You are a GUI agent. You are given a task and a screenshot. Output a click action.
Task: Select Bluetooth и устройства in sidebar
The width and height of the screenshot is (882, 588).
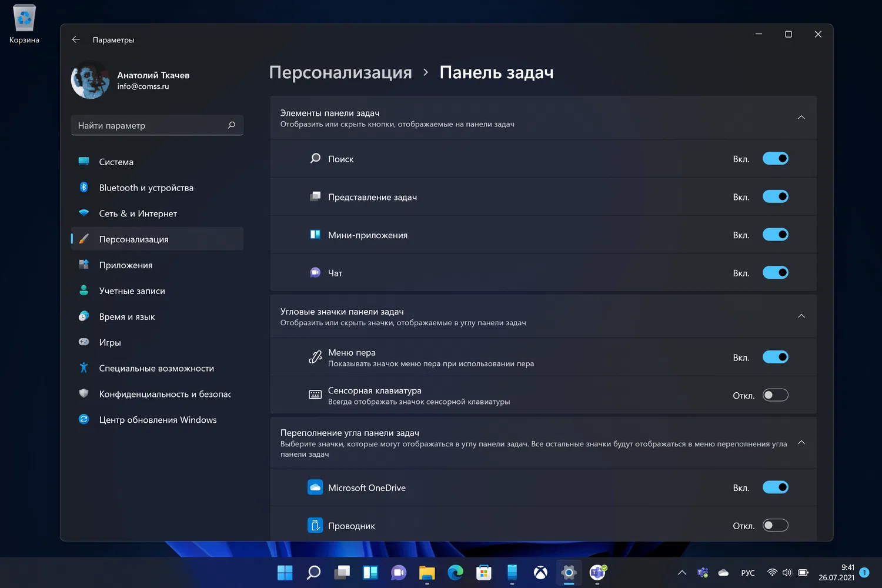pyautogui.click(x=157, y=188)
